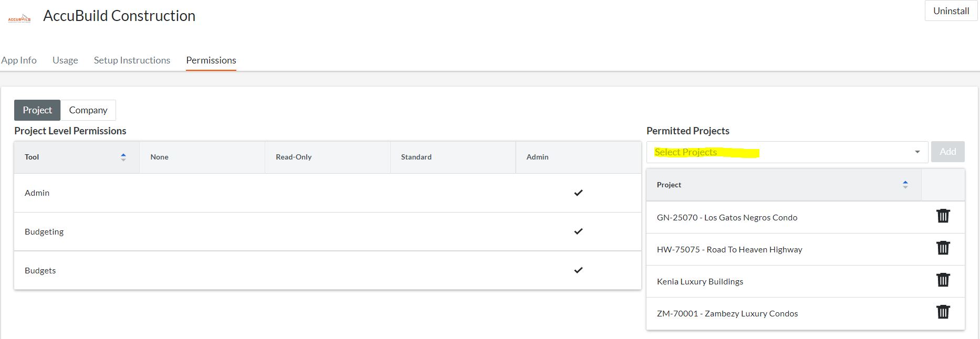Click the Project Level Permissions heading

pyautogui.click(x=70, y=131)
